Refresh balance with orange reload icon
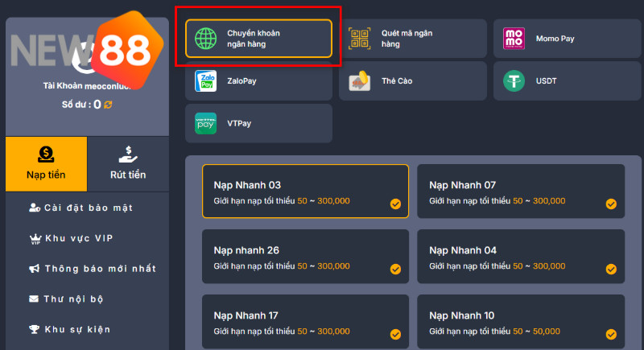Viewport: 644px width, 350px height. click(108, 105)
